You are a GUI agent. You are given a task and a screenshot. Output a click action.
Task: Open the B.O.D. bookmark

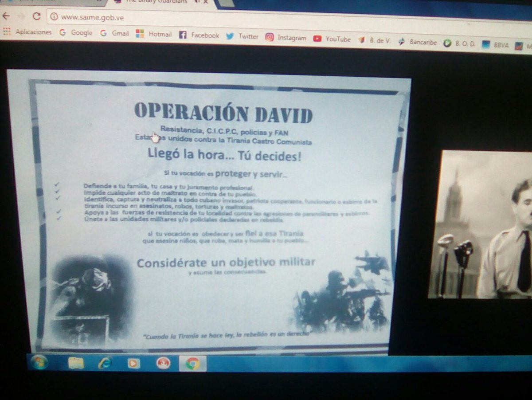[460, 43]
